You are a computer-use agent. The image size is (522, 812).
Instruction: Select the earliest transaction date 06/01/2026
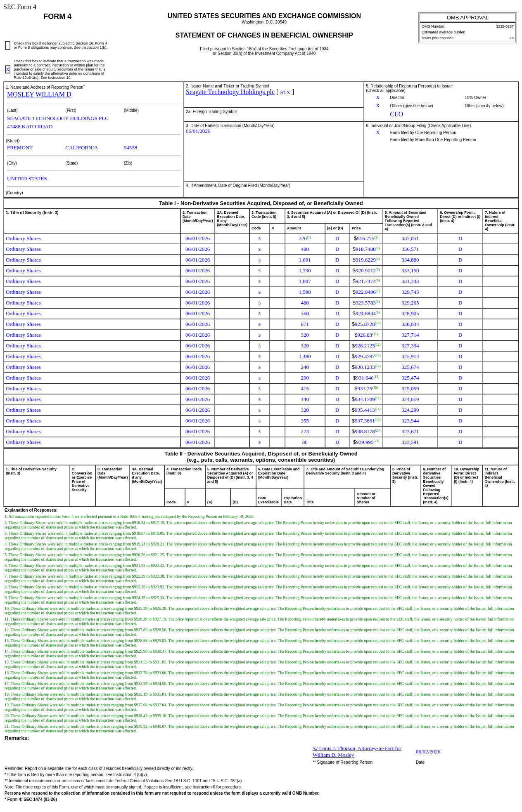point(198,131)
